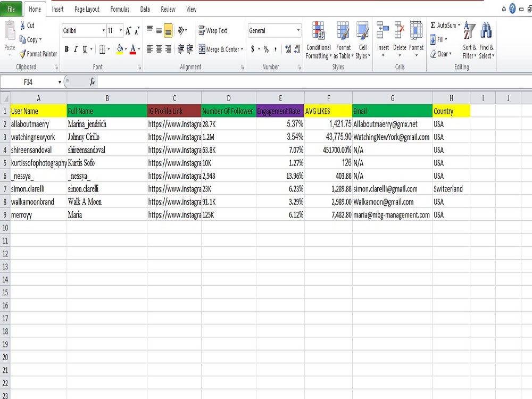
Task: Open Cell Styles gallery
Action: click(363, 40)
